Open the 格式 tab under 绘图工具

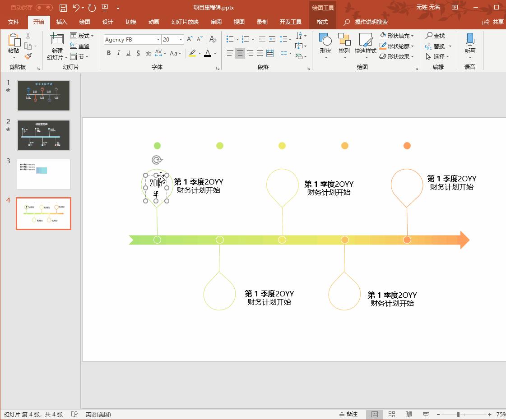(322, 22)
